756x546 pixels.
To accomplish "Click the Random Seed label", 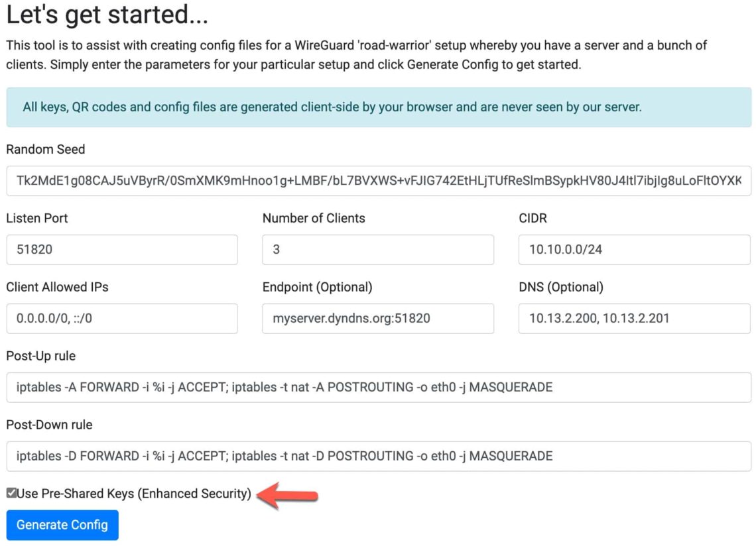I will tap(45, 150).
